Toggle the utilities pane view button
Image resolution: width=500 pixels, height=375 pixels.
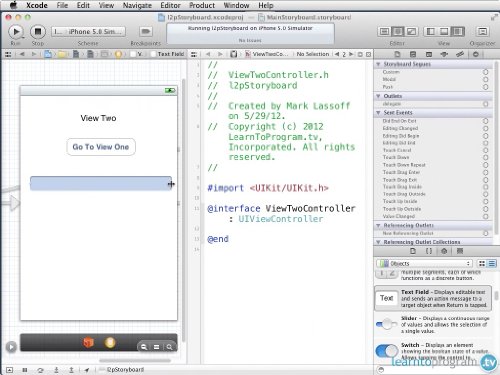point(458,32)
